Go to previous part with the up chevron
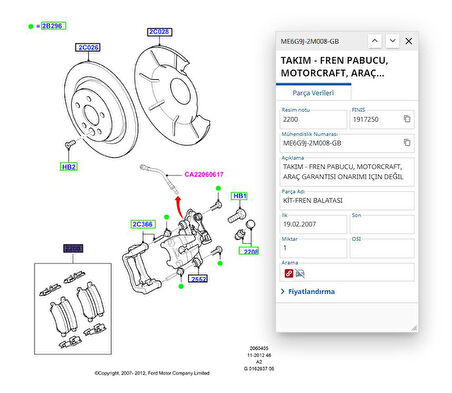 [375, 41]
